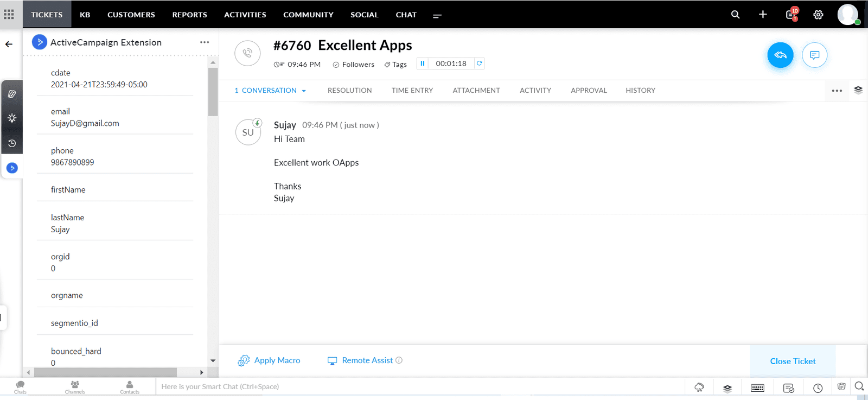Click the ActiveCampaign blue logo icon
This screenshot has width=868, height=400.
(x=40, y=42)
